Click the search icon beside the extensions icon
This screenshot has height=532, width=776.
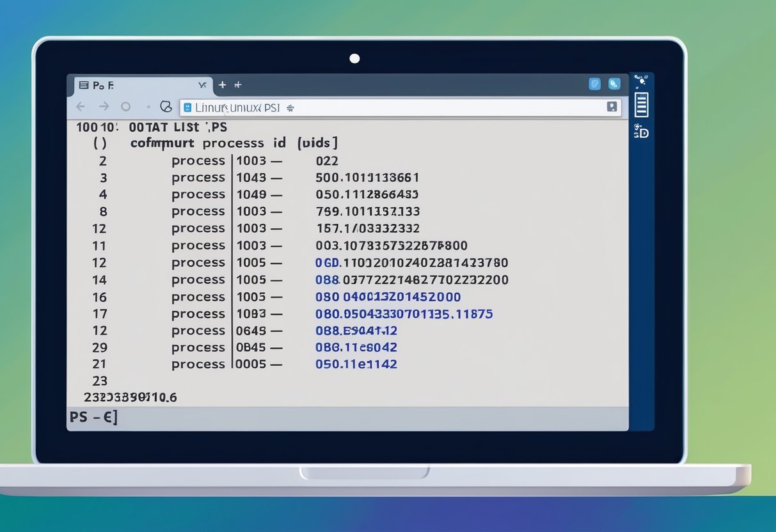[614, 84]
